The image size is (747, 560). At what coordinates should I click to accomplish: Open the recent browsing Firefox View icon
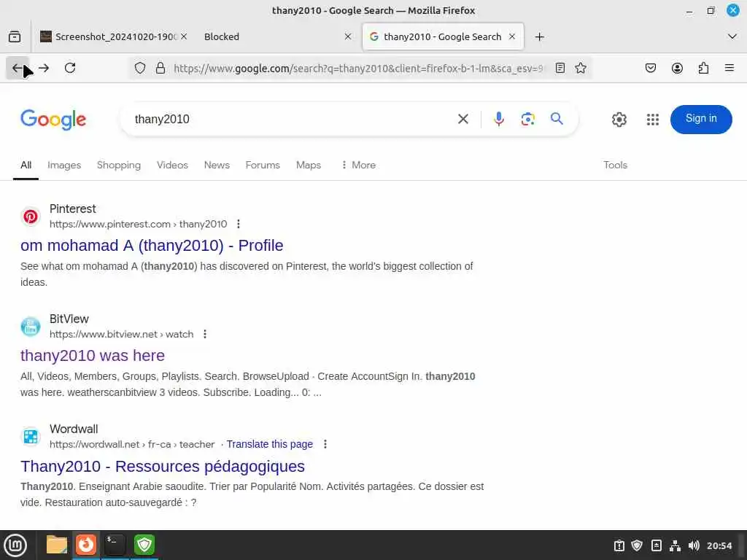(x=15, y=36)
